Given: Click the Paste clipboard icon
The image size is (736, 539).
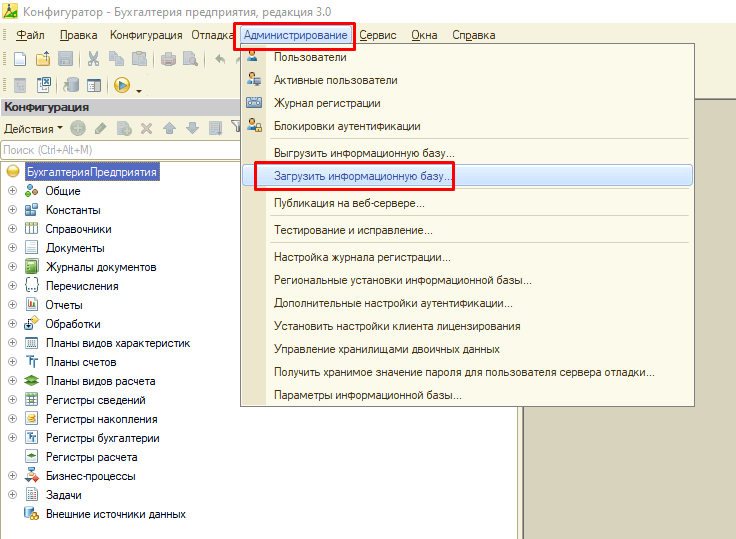Looking at the screenshot, I should (x=139, y=59).
